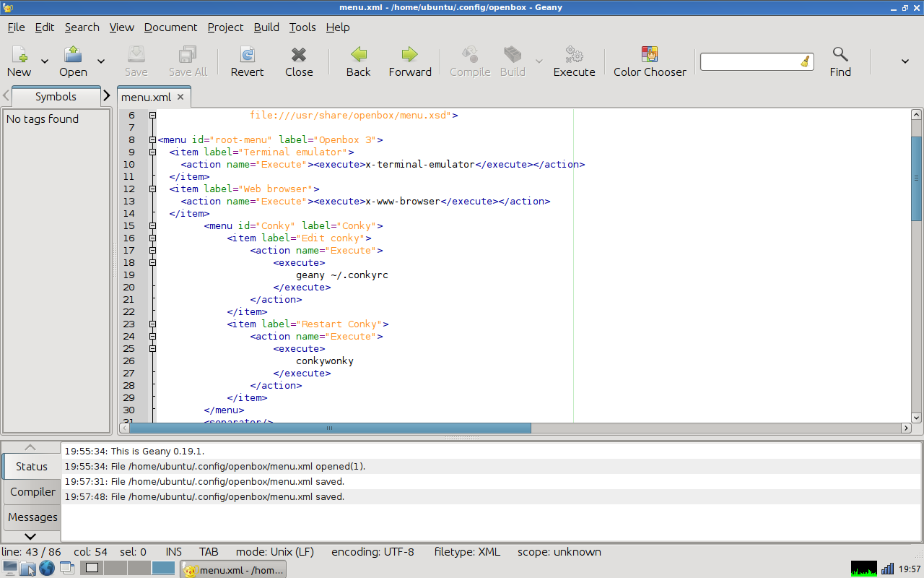
Task: Run the Execute gears icon
Action: (x=574, y=56)
